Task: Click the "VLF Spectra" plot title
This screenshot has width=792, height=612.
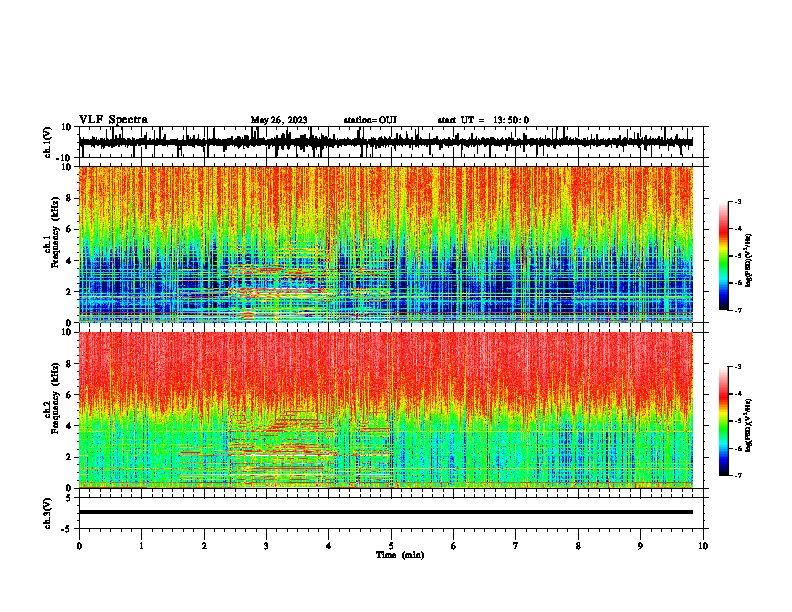Action: click(x=113, y=120)
